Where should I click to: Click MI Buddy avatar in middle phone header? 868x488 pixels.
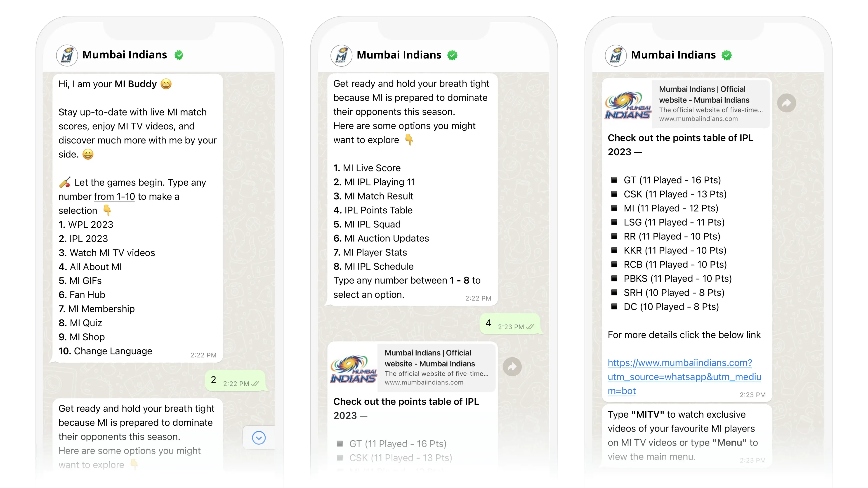(341, 55)
